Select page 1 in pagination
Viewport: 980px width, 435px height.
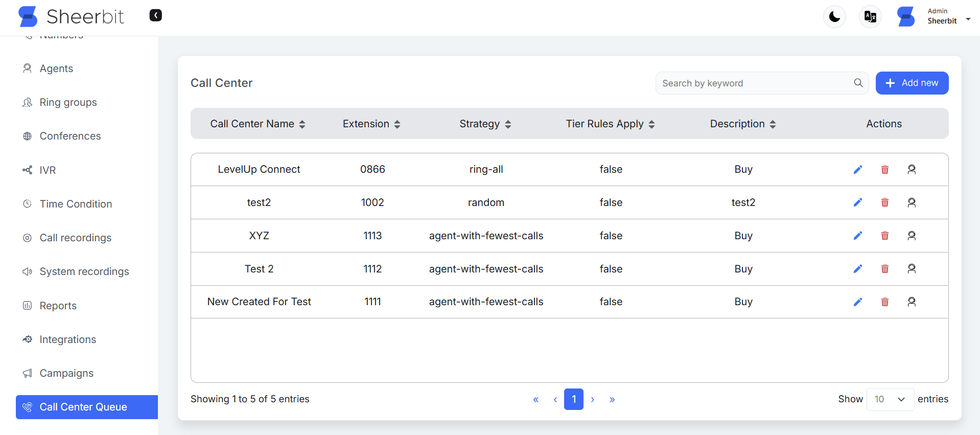coord(573,399)
